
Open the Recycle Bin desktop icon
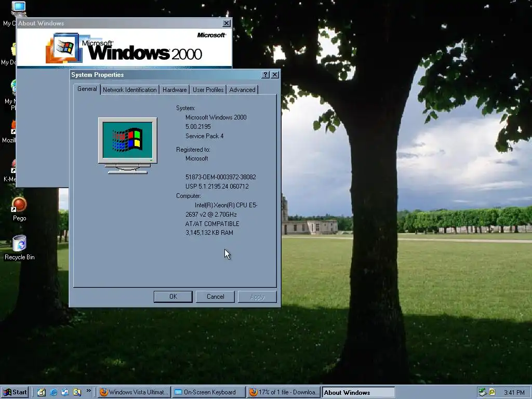tap(19, 248)
